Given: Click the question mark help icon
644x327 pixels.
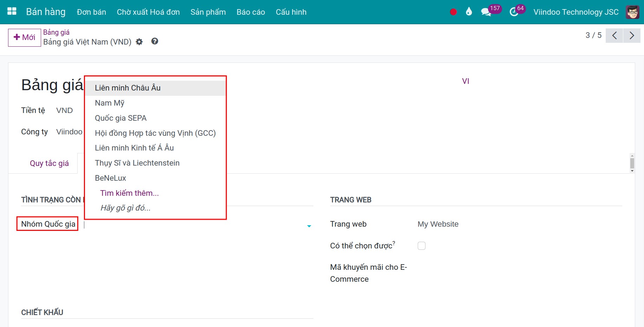Looking at the screenshot, I should coord(155,41).
